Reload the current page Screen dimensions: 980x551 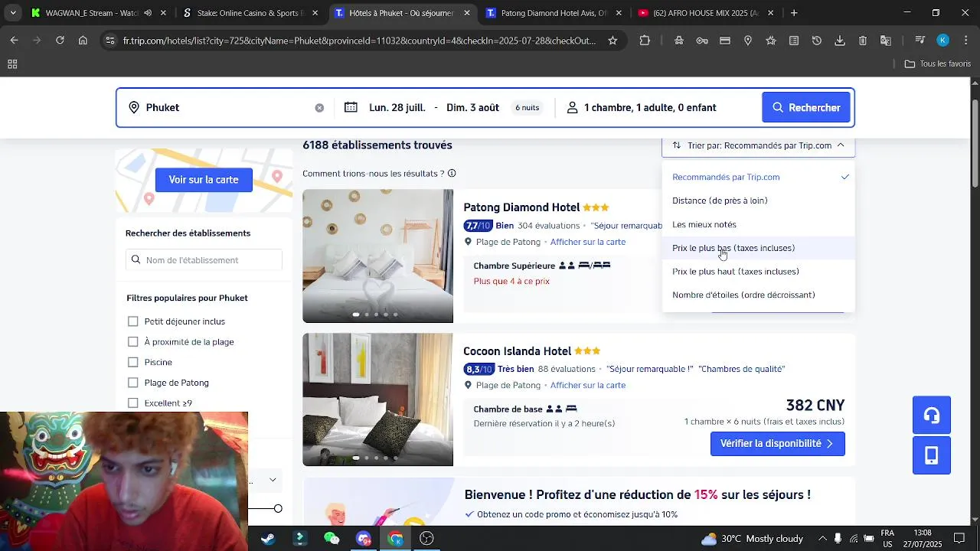[60, 41]
